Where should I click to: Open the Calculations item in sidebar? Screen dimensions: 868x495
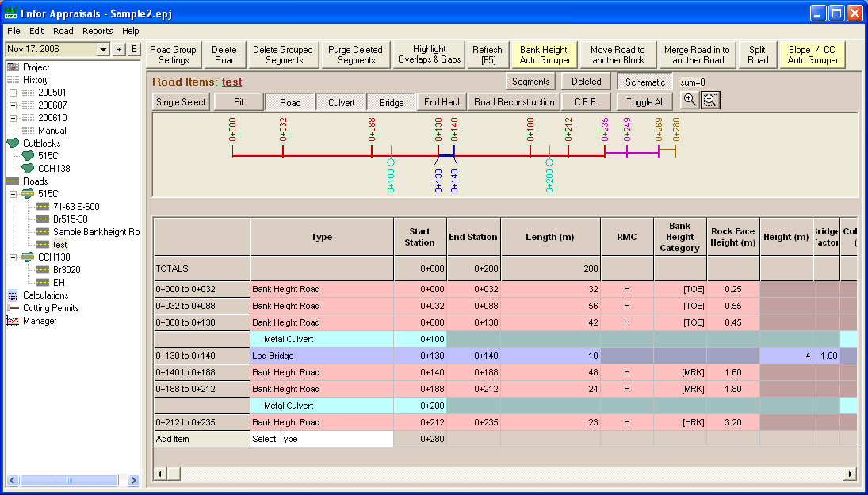(x=45, y=295)
